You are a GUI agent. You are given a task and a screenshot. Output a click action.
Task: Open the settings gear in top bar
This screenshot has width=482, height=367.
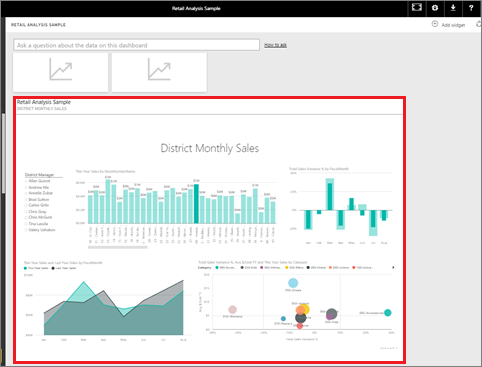[435, 8]
